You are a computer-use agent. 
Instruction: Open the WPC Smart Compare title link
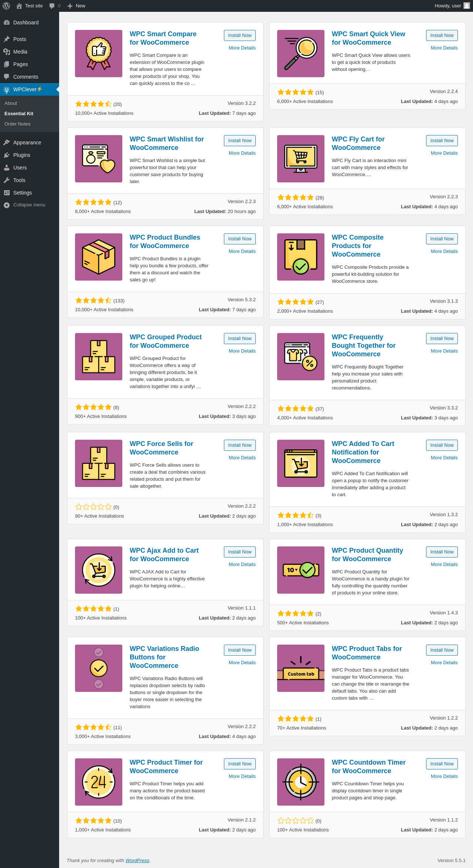pos(163,38)
